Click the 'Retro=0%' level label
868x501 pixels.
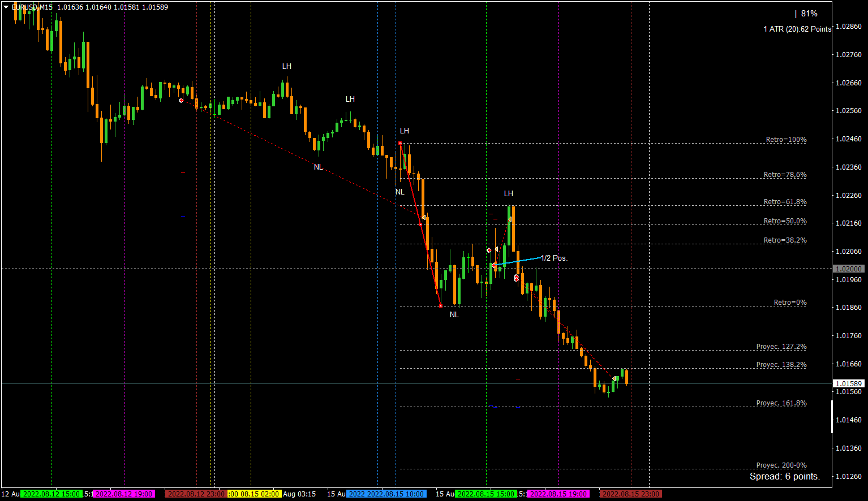[790, 303]
